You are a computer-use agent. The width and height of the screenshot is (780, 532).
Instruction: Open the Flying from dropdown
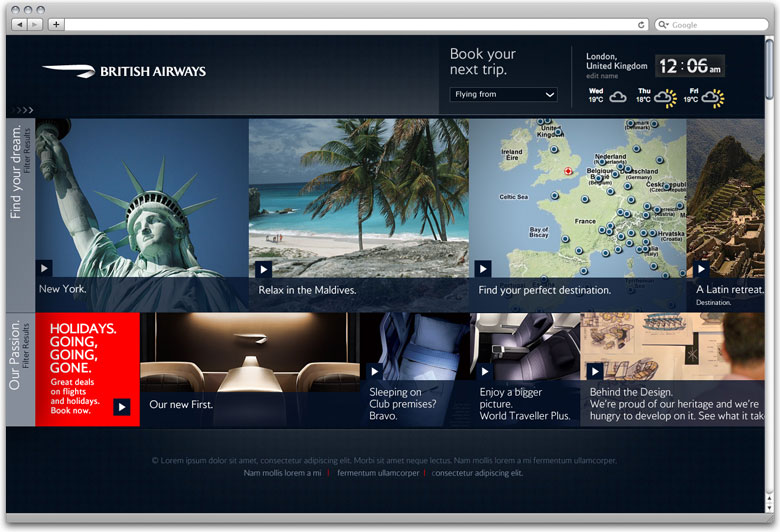pos(503,95)
